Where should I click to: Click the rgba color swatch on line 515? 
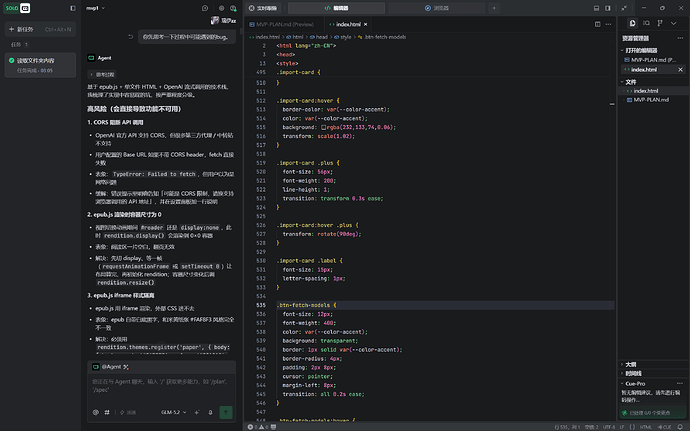point(323,127)
